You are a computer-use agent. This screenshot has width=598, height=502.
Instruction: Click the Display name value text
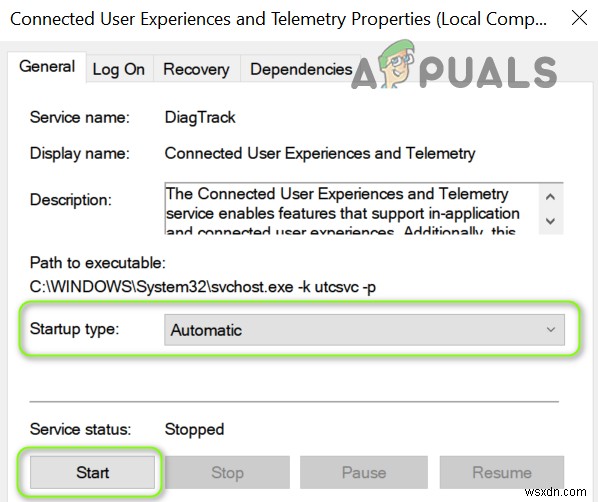coord(320,154)
